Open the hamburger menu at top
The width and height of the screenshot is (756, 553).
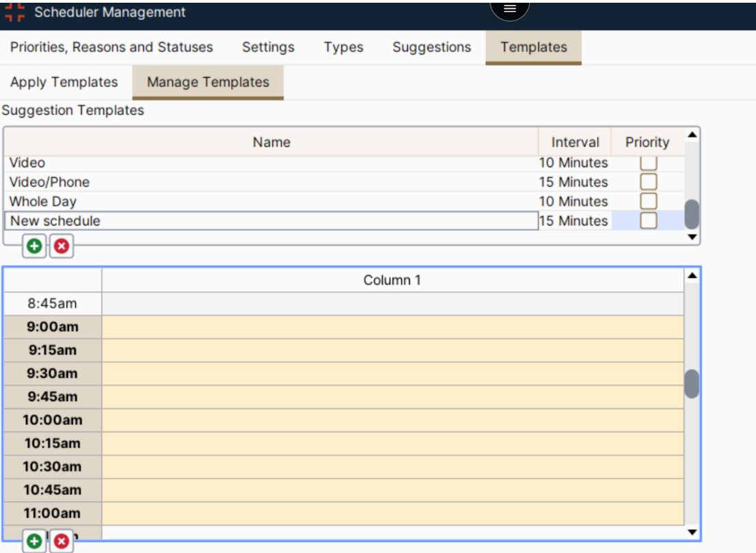coord(509,9)
